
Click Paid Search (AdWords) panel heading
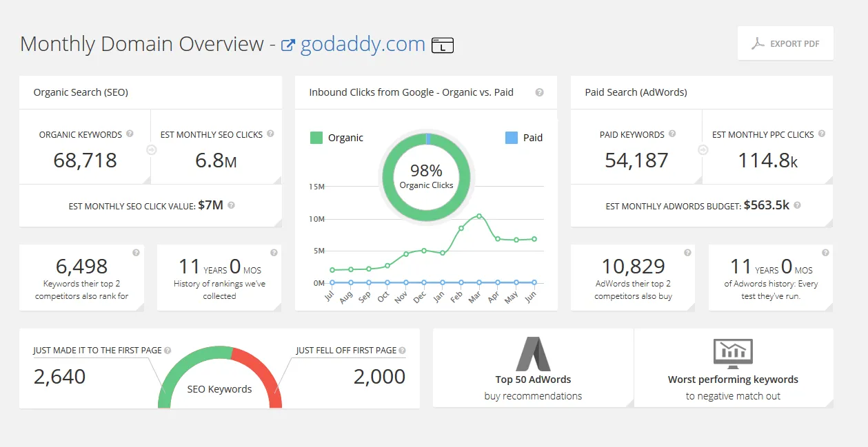(x=636, y=92)
